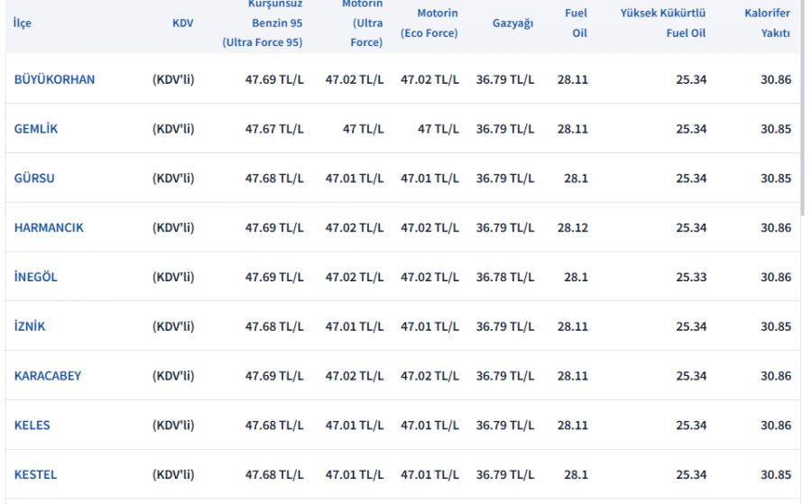Click the Yüksek Kükürtlü Fuel Oil header
Screen dimensions: 812x504
pos(663,23)
